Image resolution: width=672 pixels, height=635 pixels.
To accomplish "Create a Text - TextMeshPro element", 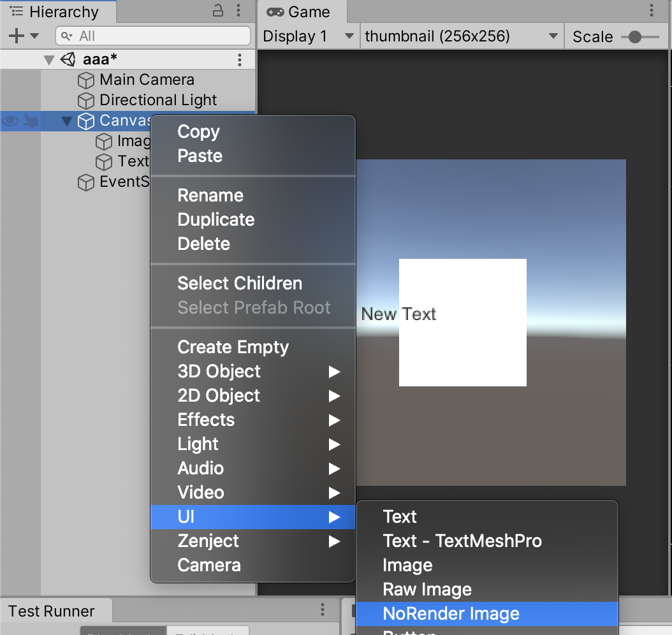I will [x=487, y=541].
